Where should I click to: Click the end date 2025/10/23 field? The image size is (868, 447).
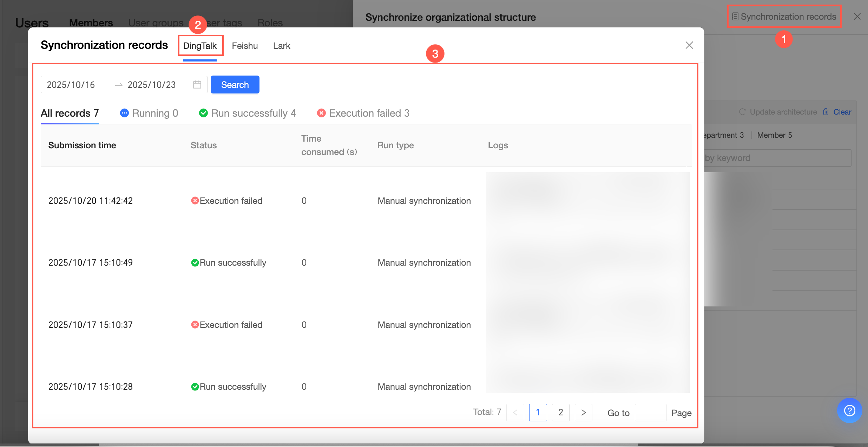click(x=152, y=85)
